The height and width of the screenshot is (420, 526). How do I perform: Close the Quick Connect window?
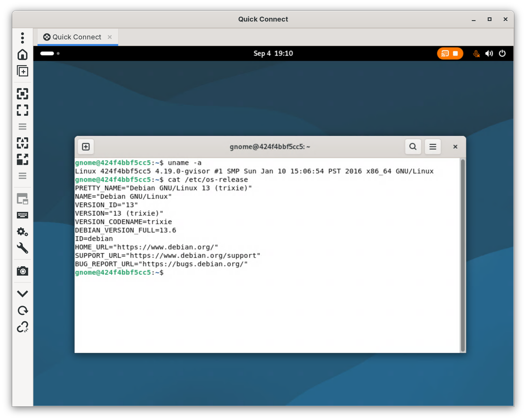point(505,19)
